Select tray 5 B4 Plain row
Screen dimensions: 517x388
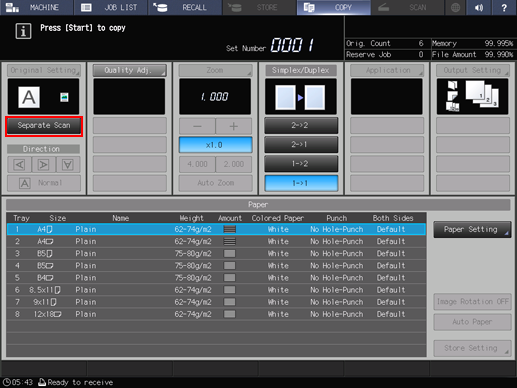tap(216, 278)
